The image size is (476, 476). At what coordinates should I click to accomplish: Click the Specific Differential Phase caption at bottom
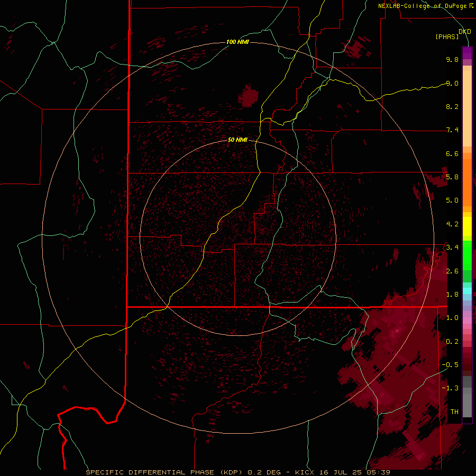(238, 472)
